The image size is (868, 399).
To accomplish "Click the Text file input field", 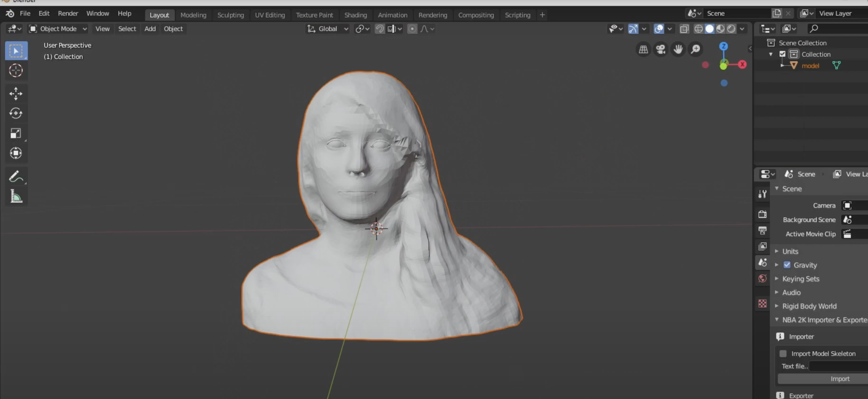I will click(838, 366).
